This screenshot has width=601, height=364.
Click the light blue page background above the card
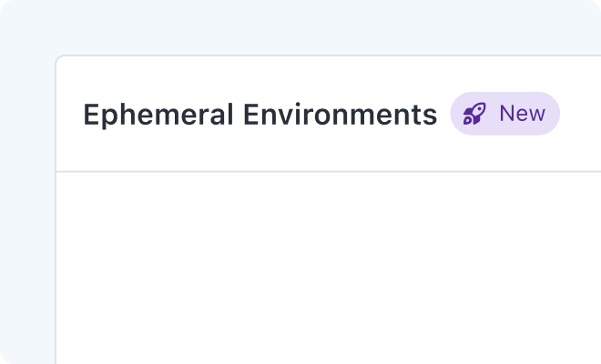click(300, 26)
